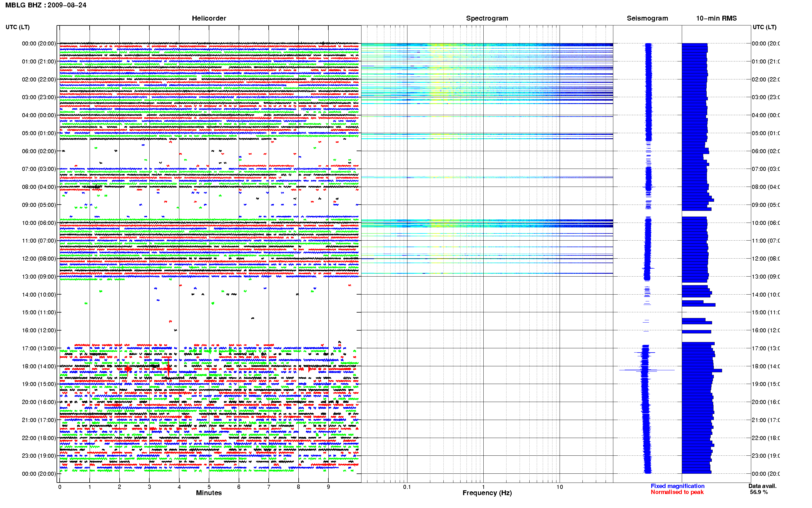Click the left '04:00 (00:00)' time label
Image resolution: width=812 pixels, height=508 pixels.
tap(39, 115)
